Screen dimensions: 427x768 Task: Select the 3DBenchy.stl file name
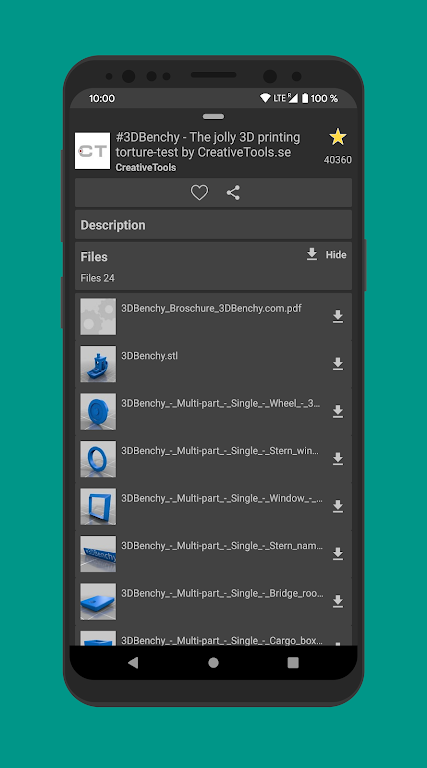coord(149,356)
